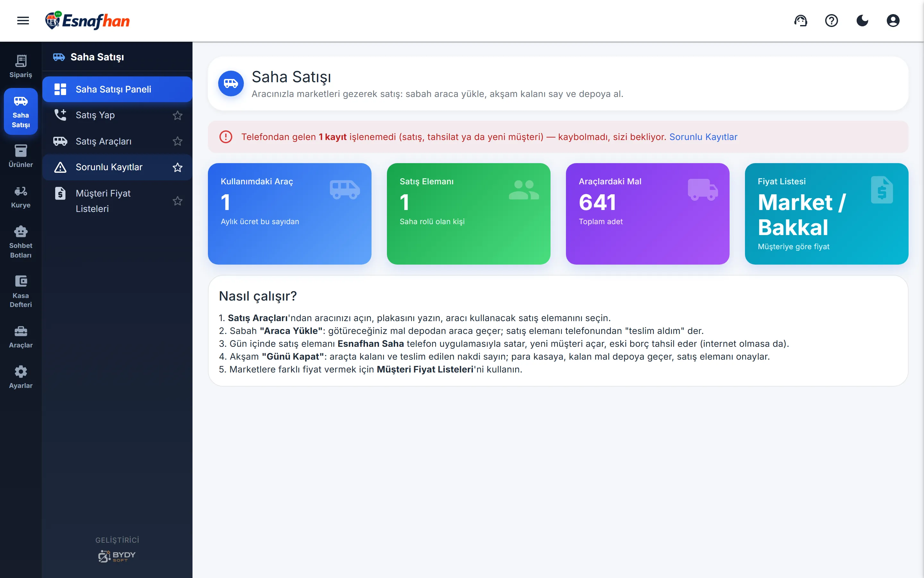Click the '641' value text
The height and width of the screenshot is (578, 924).
[597, 202]
